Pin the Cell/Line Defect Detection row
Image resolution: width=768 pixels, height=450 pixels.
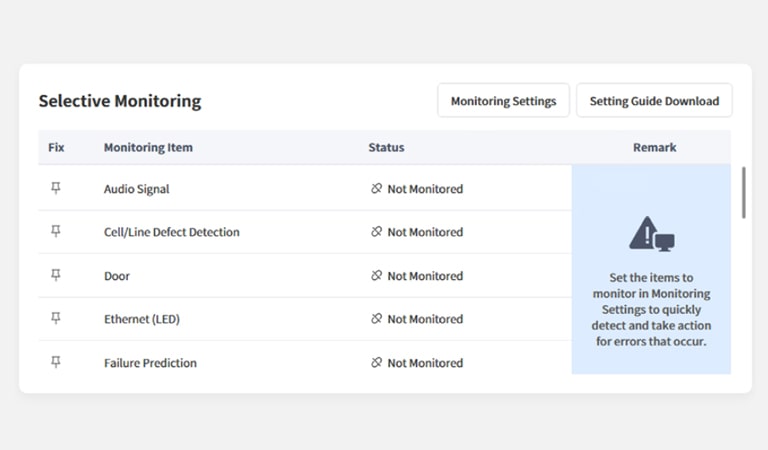[56, 231]
